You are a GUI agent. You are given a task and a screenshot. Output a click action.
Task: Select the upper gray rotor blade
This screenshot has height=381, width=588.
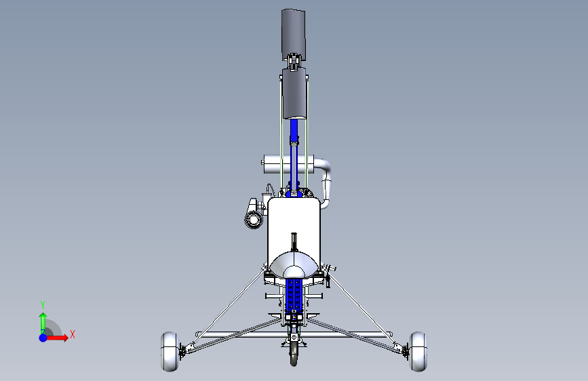[x=294, y=34]
